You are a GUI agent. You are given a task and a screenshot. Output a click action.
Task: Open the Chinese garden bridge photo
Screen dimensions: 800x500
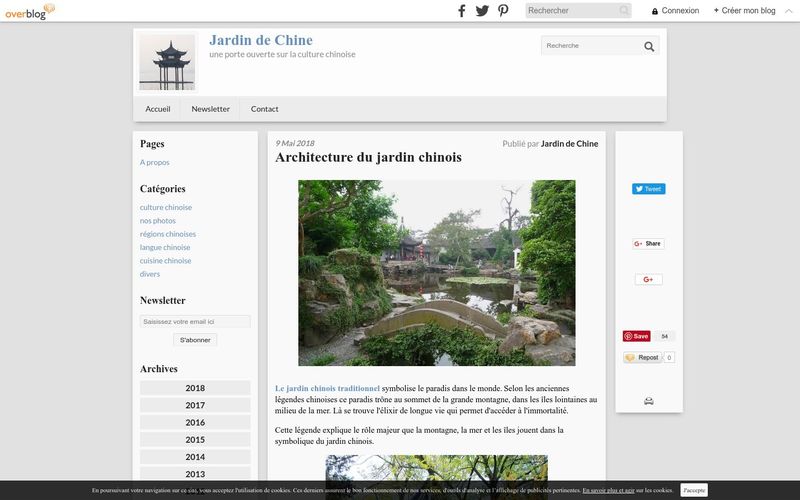[437, 273]
